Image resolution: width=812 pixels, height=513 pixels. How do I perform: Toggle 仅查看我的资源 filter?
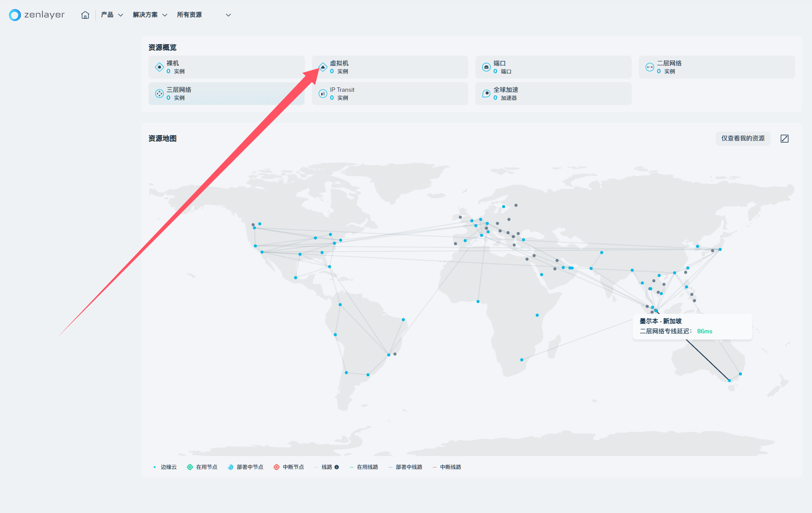coord(743,139)
